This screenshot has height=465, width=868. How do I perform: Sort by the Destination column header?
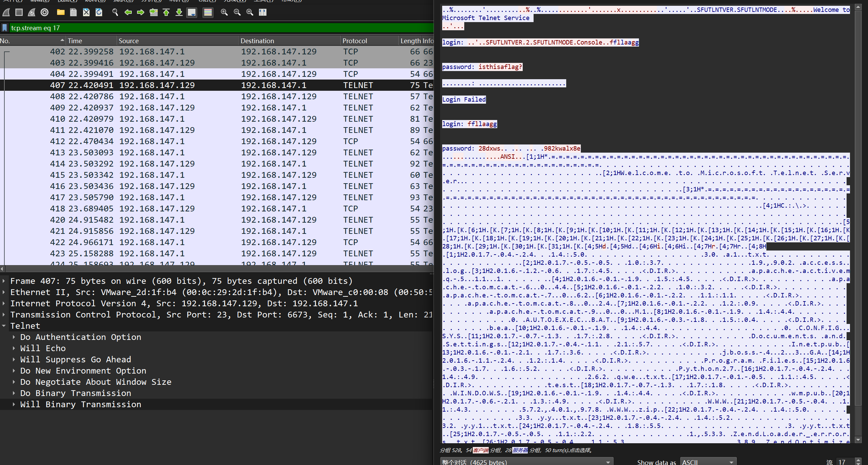(257, 41)
